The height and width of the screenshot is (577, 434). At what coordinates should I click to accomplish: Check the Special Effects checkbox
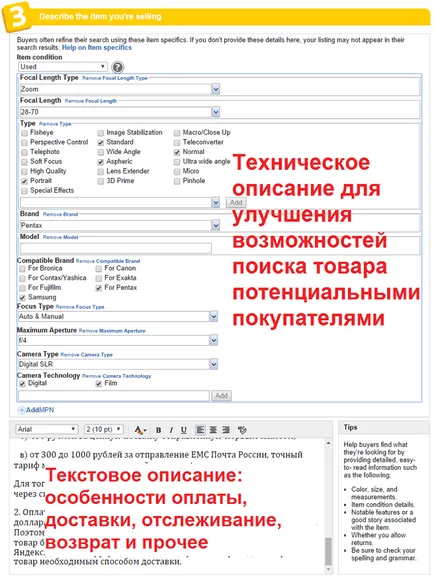(x=24, y=191)
